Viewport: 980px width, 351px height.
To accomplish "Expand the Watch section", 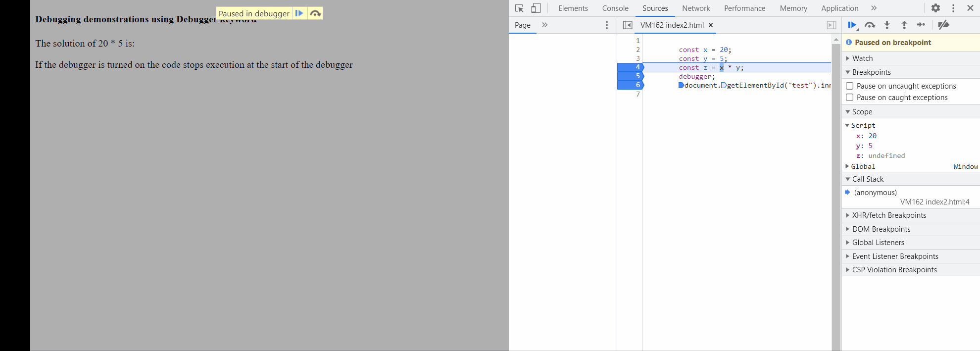I will pos(862,58).
